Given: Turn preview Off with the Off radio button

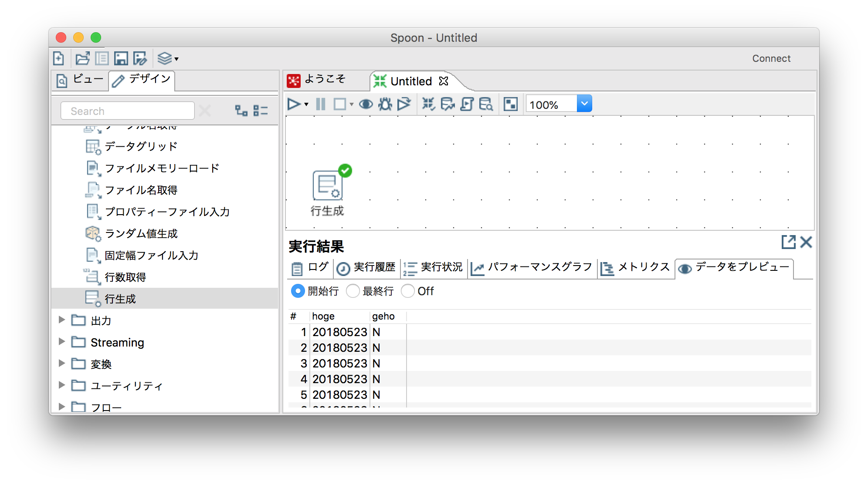Looking at the screenshot, I should [408, 291].
